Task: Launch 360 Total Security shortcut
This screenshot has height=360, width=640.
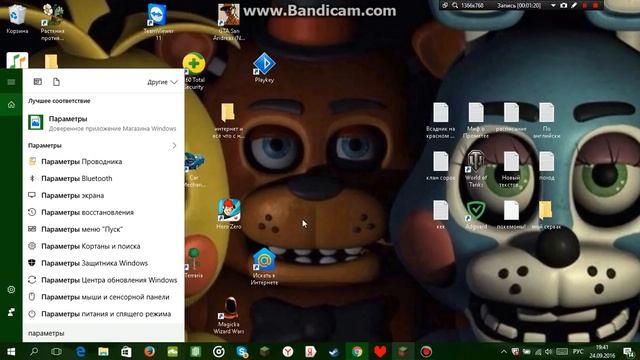Action: pos(194,71)
